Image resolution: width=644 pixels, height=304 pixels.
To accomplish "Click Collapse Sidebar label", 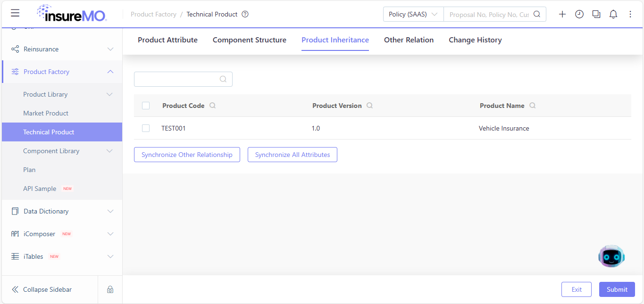I will (x=47, y=289).
